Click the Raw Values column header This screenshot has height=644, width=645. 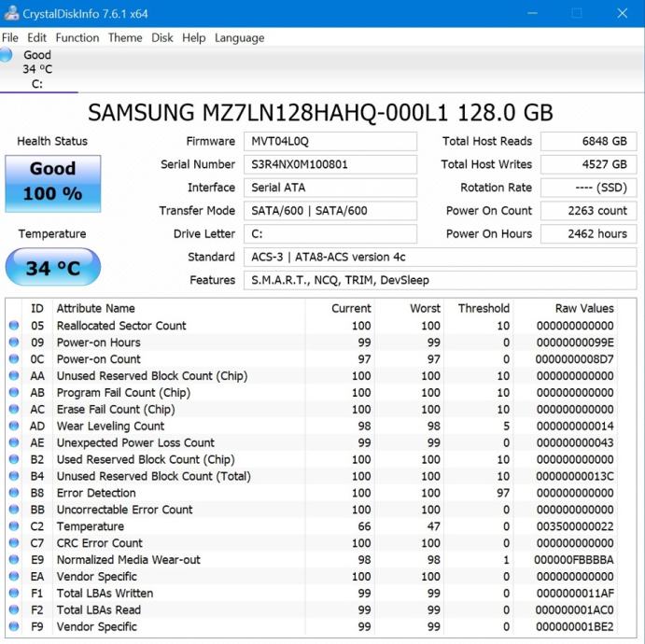coord(584,308)
